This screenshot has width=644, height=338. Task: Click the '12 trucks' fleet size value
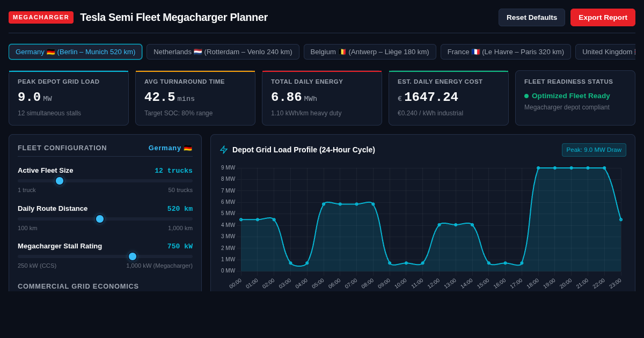173,171
